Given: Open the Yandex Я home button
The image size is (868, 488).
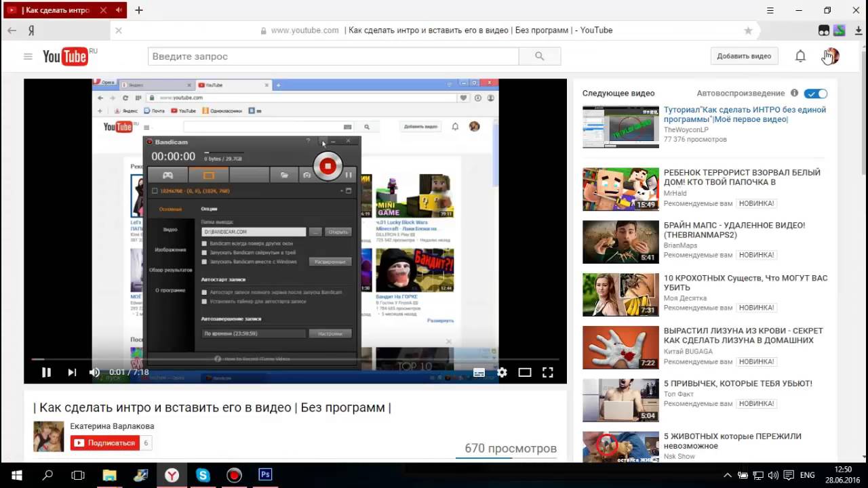Looking at the screenshot, I should point(31,30).
